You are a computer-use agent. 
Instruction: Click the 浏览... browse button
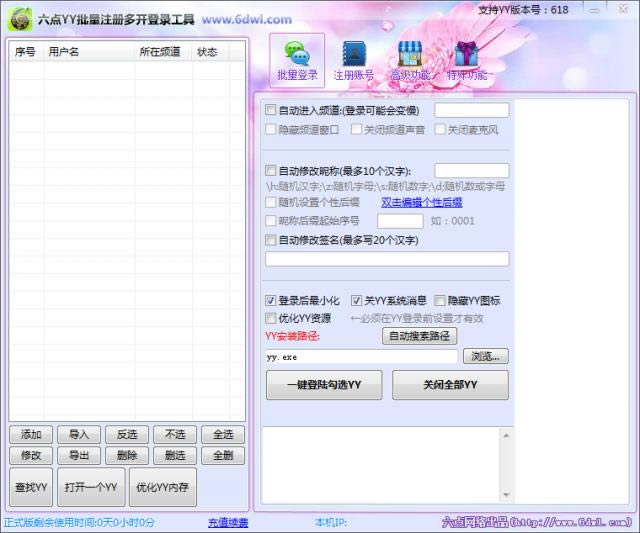[x=486, y=356]
